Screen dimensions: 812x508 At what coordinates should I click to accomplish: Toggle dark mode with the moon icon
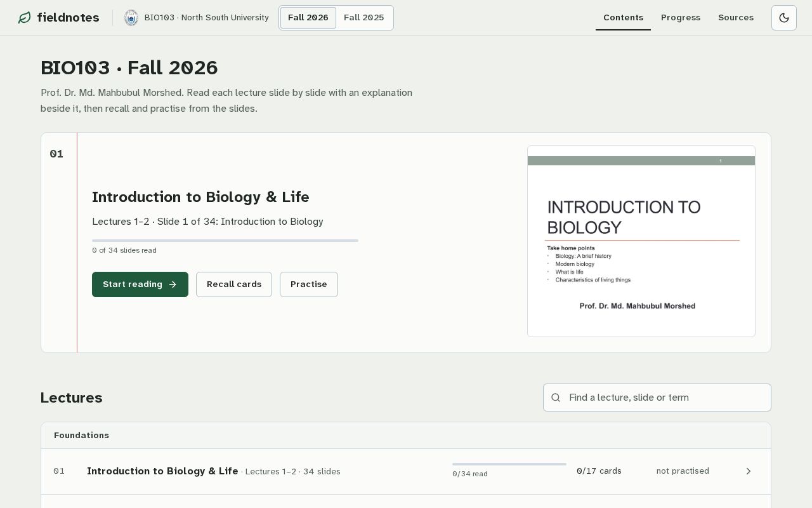coord(784,18)
